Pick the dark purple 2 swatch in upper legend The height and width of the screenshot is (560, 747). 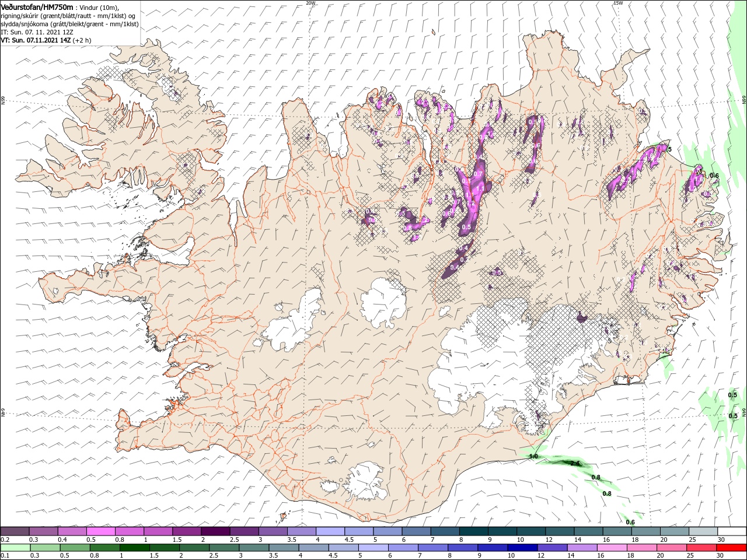(x=215, y=531)
